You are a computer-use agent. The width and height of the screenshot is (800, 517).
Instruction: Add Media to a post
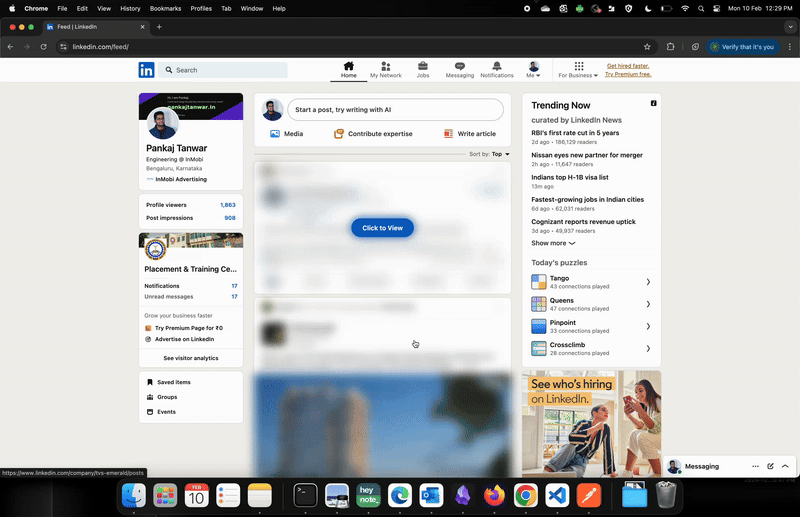286,134
